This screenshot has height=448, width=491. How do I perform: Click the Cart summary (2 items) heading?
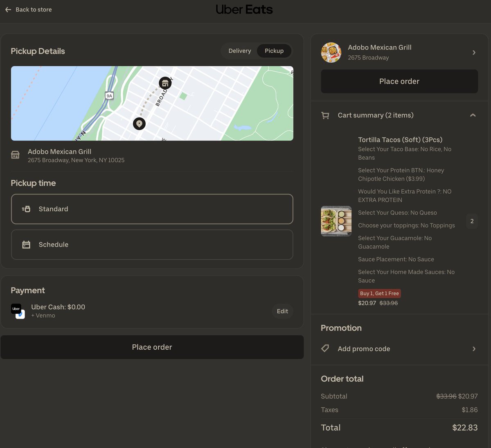[x=376, y=115]
